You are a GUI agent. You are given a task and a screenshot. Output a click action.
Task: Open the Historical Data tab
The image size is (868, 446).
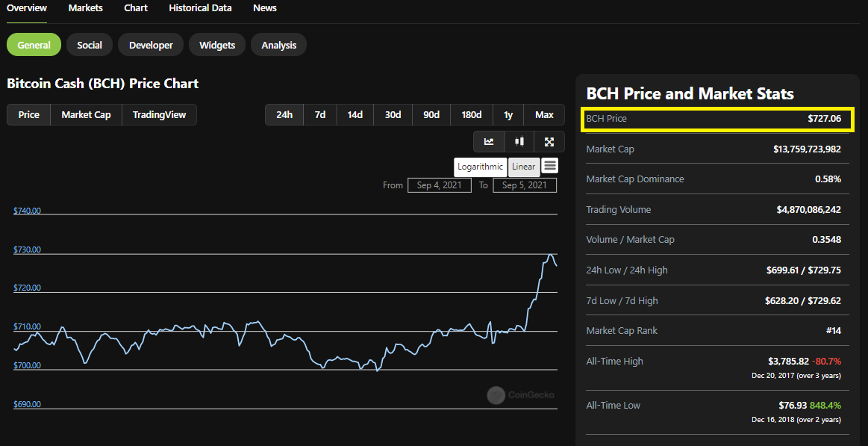coord(200,8)
